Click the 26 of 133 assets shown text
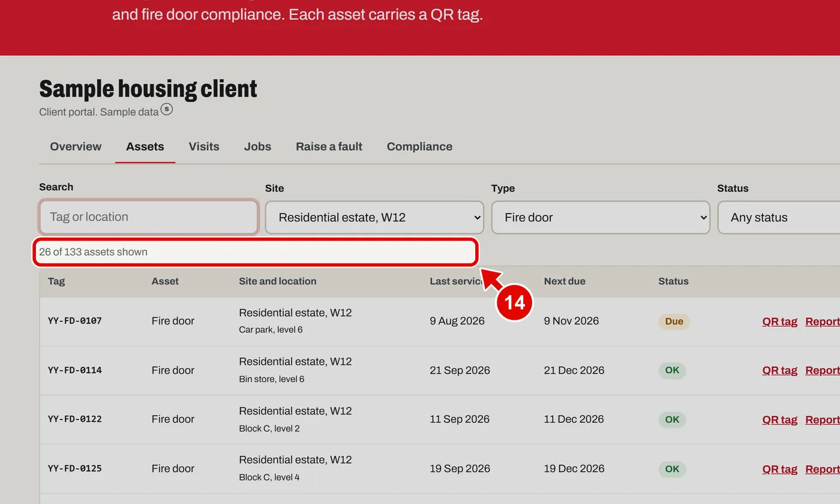 [x=93, y=252]
